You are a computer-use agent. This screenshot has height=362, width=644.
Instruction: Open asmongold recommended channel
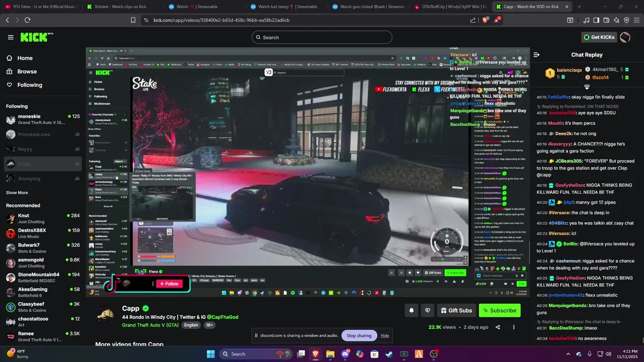43,263
